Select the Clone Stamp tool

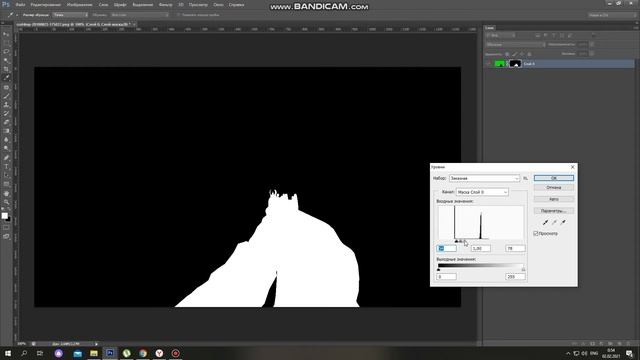6,105
